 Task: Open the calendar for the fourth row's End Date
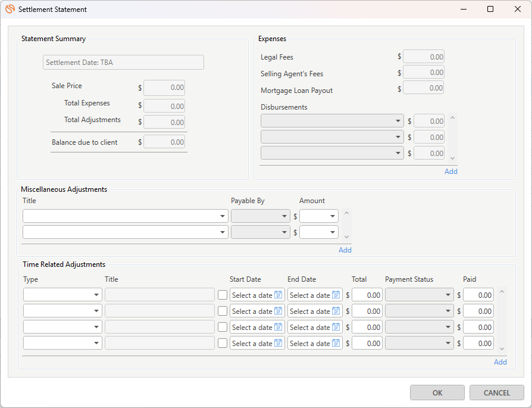[336, 343]
